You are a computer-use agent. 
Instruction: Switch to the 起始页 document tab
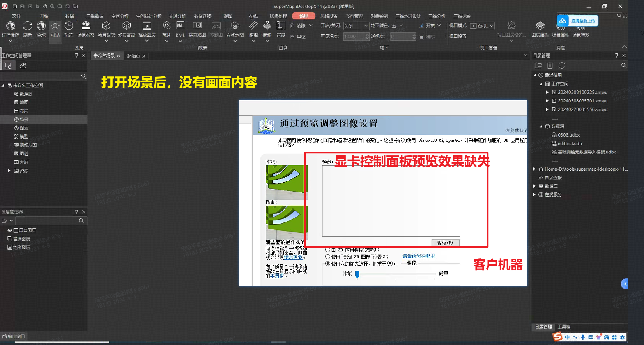133,56
